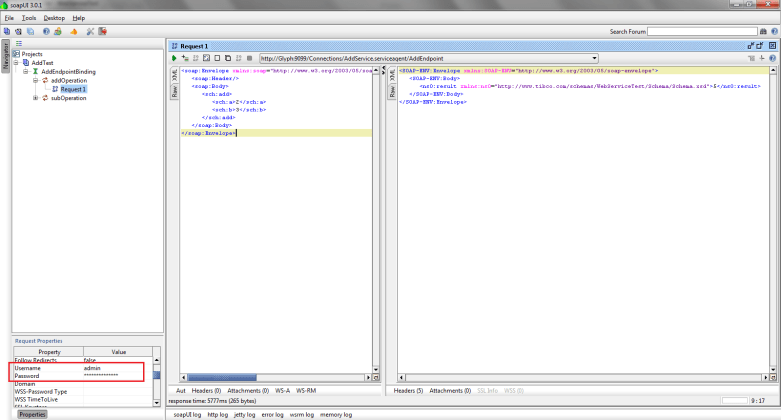The height and width of the screenshot is (420, 781).
Task: Open the online help icon in main toolbar
Action: point(46,31)
